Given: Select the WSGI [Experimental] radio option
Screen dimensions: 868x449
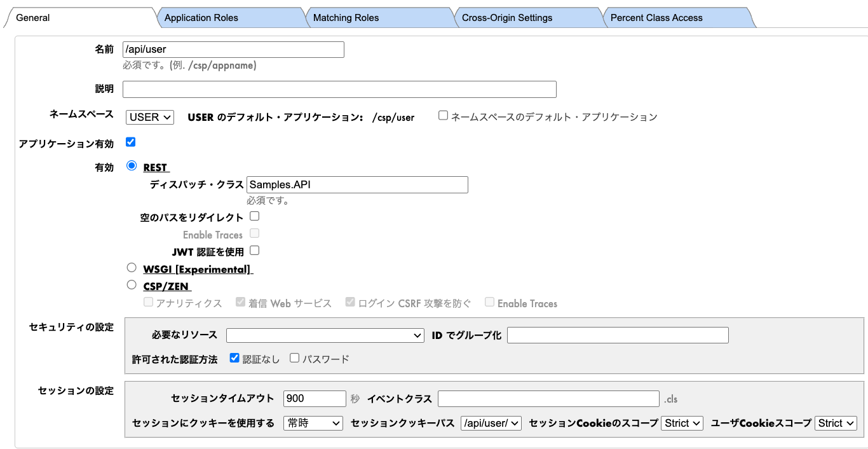Looking at the screenshot, I should 132,268.
